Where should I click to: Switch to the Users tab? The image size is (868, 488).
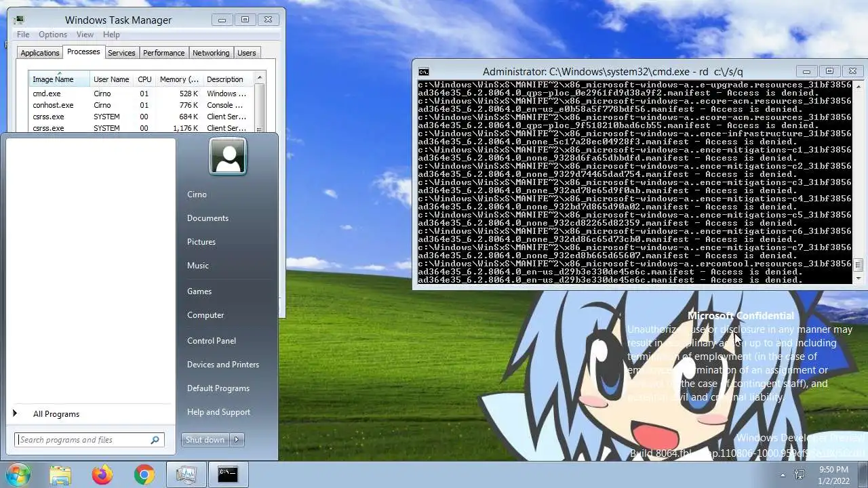[x=247, y=53]
